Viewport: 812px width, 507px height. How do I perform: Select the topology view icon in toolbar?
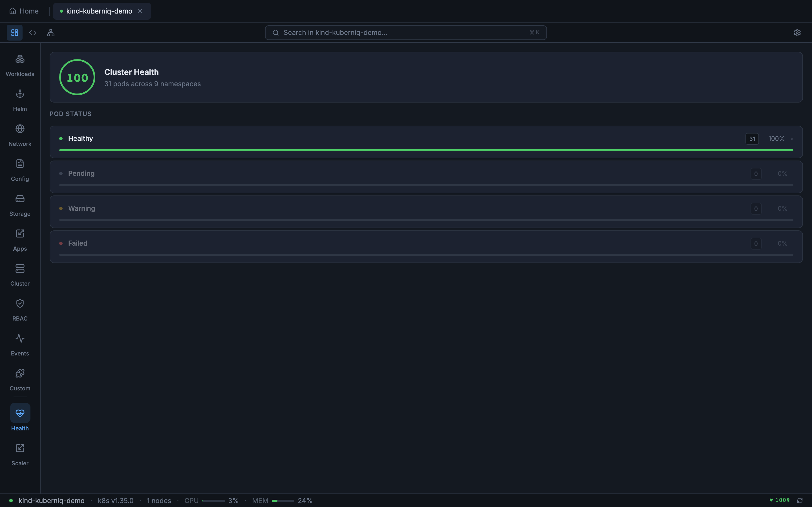pos(51,32)
